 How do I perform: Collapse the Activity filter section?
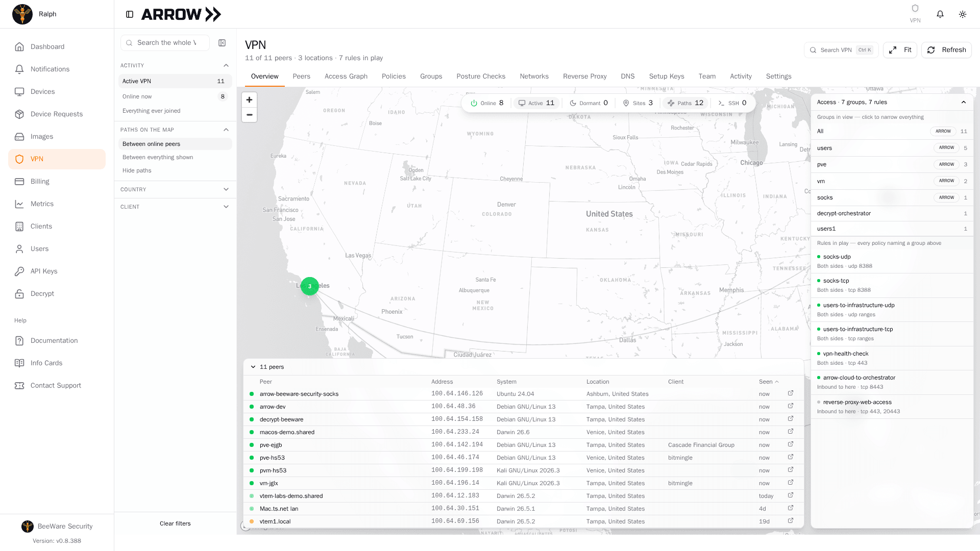pyautogui.click(x=226, y=65)
